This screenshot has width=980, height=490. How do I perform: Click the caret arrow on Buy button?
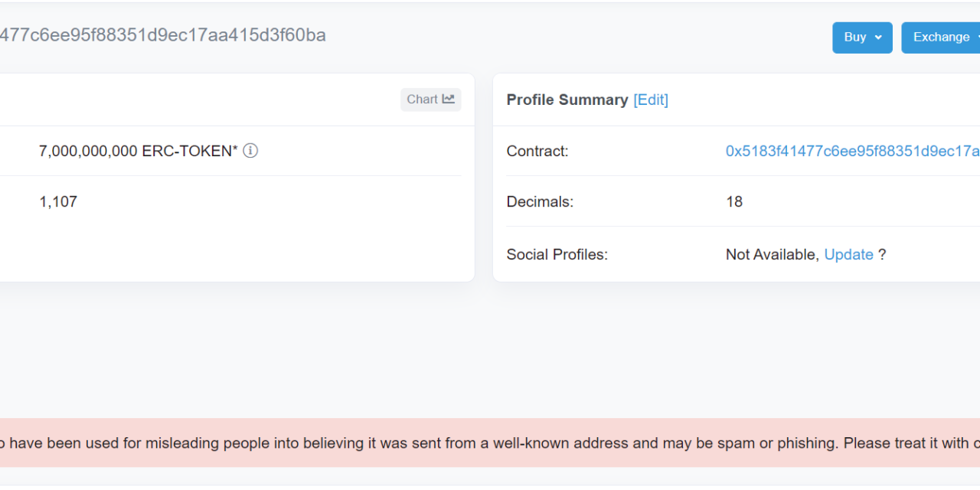click(x=878, y=38)
